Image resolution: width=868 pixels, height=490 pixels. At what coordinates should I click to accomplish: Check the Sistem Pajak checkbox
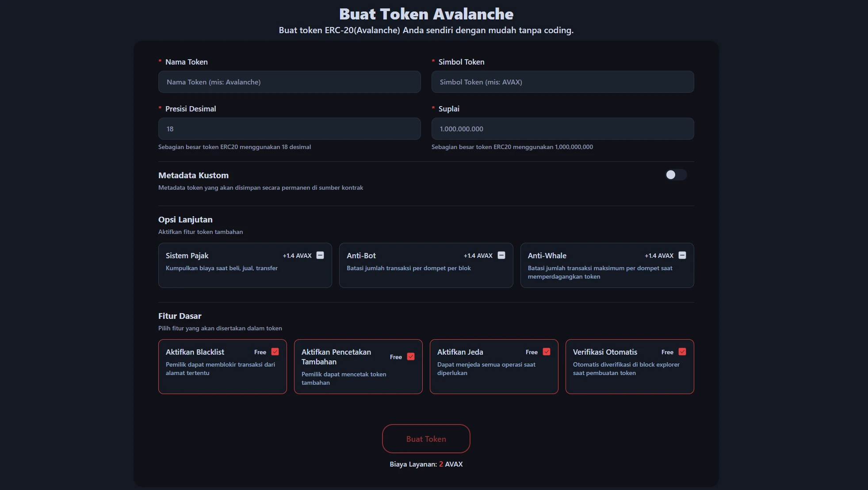pyautogui.click(x=320, y=255)
